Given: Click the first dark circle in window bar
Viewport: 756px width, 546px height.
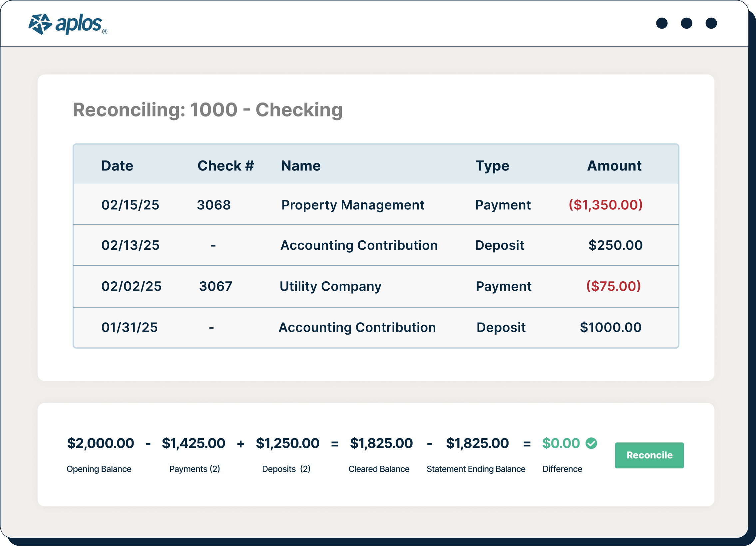Looking at the screenshot, I should (662, 23).
